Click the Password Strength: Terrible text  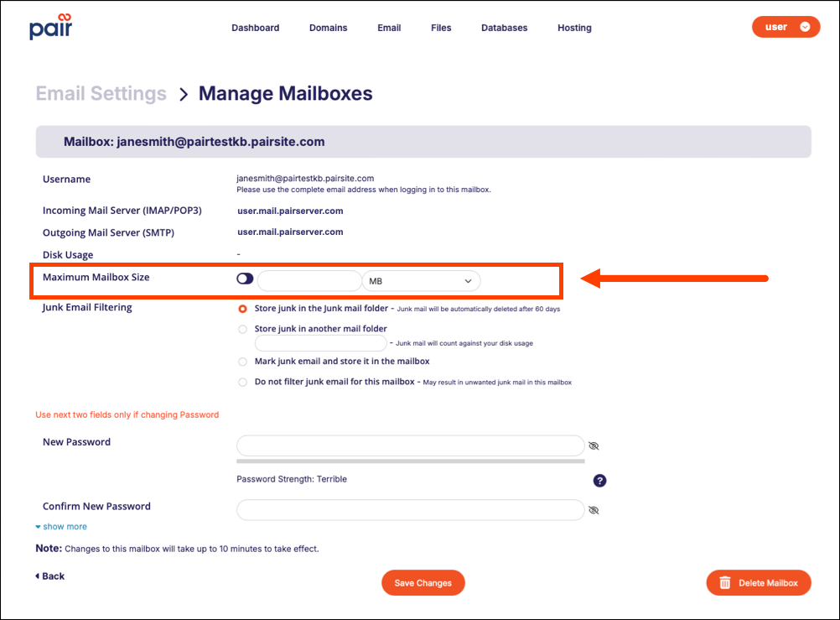point(292,479)
